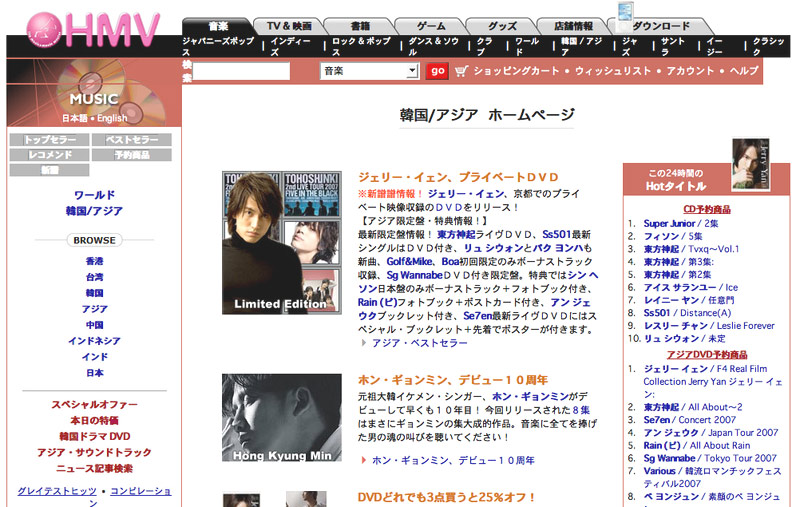Browse 台湾 music
The height and width of the screenshot is (507, 800).
click(x=94, y=277)
